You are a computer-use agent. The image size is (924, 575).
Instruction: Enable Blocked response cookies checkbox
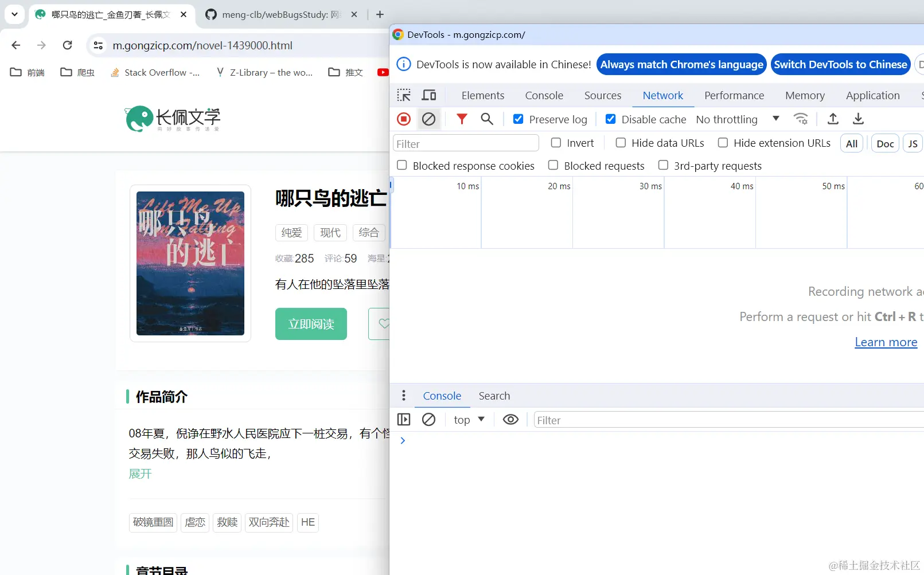pos(402,165)
